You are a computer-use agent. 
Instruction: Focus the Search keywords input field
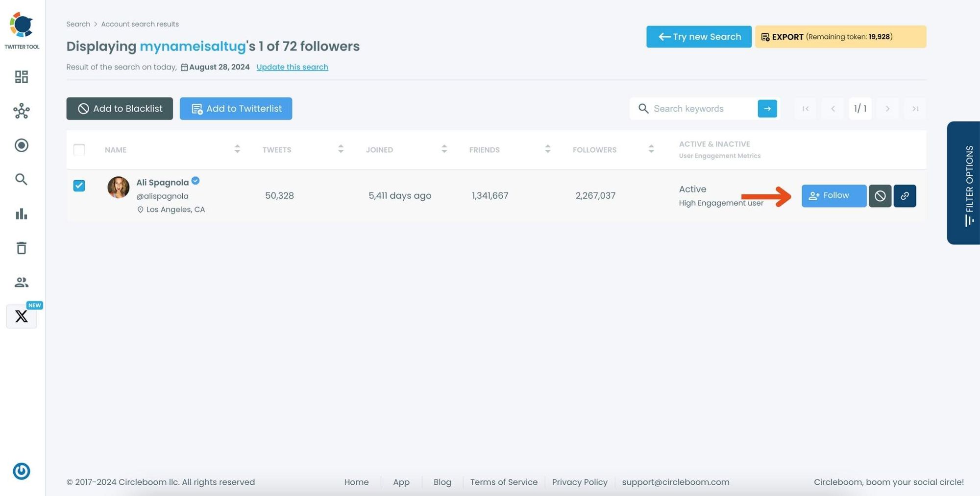[x=704, y=109]
